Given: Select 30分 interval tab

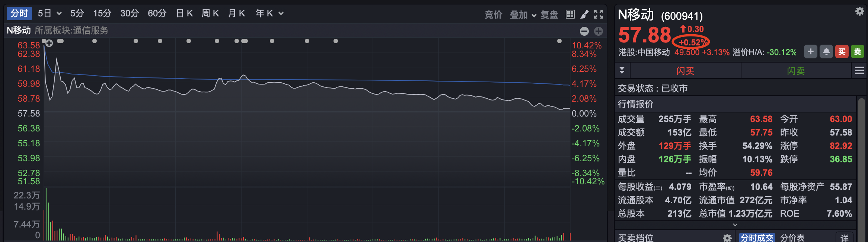Looking at the screenshot, I should tap(130, 13).
